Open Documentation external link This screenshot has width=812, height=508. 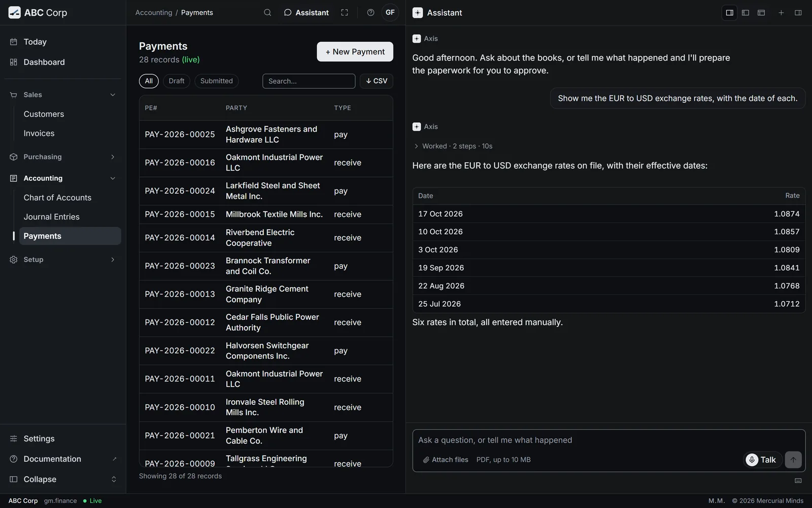[63, 459]
